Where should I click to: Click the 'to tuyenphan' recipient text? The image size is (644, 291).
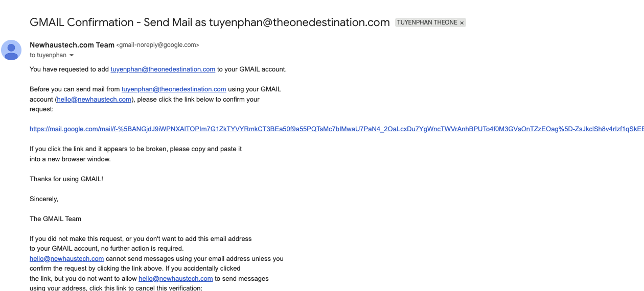(x=48, y=55)
